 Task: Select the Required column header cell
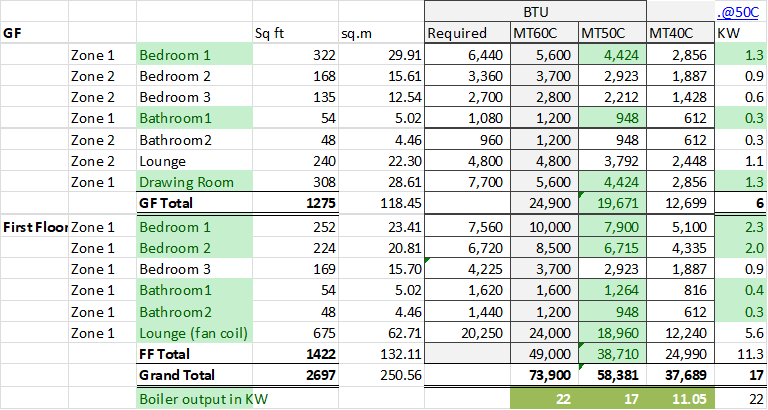(x=466, y=33)
